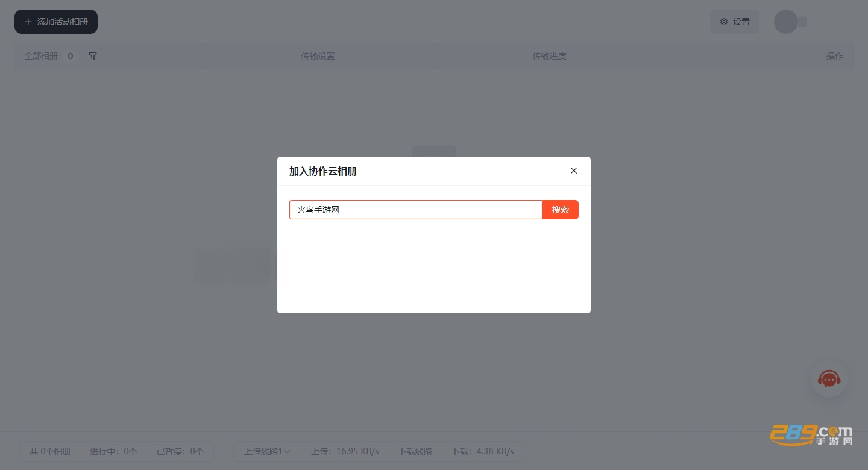Open the customer service headset chat icon
This screenshot has width=868, height=470.
829,379
